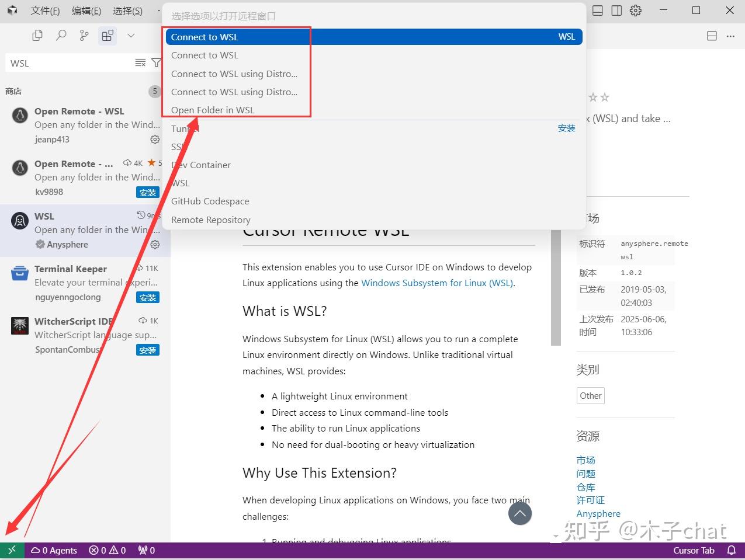Clear extension search results icon
745x560 pixels.
click(140, 62)
